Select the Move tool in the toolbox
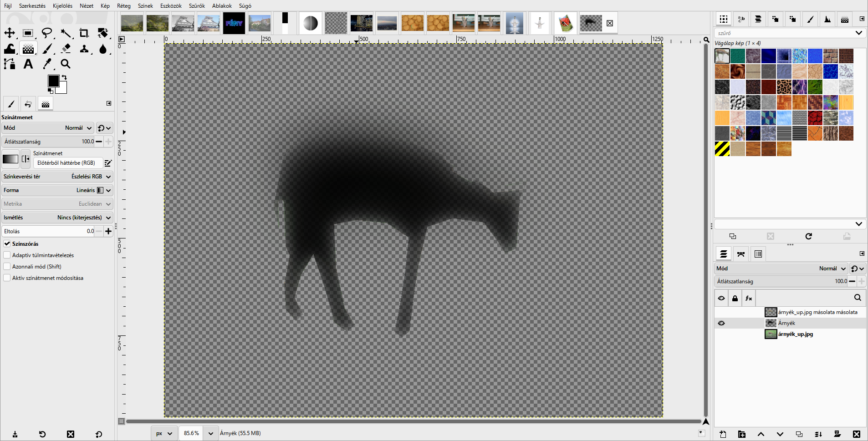The height and width of the screenshot is (441, 868). tap(10, 33)
